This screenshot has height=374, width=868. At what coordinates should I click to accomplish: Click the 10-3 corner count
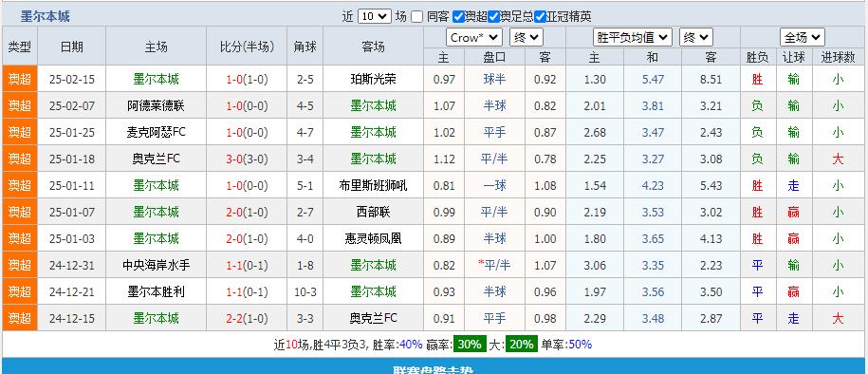tap(305, 292)
